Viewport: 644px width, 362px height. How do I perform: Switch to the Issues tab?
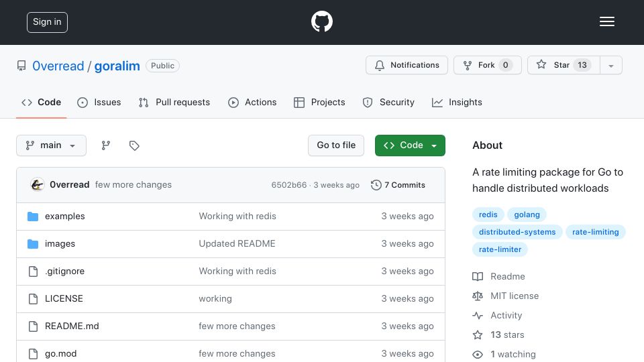point(99,102)
